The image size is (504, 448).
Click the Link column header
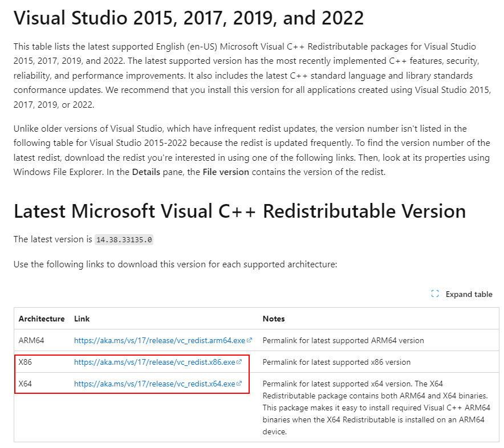pos(82,319)
